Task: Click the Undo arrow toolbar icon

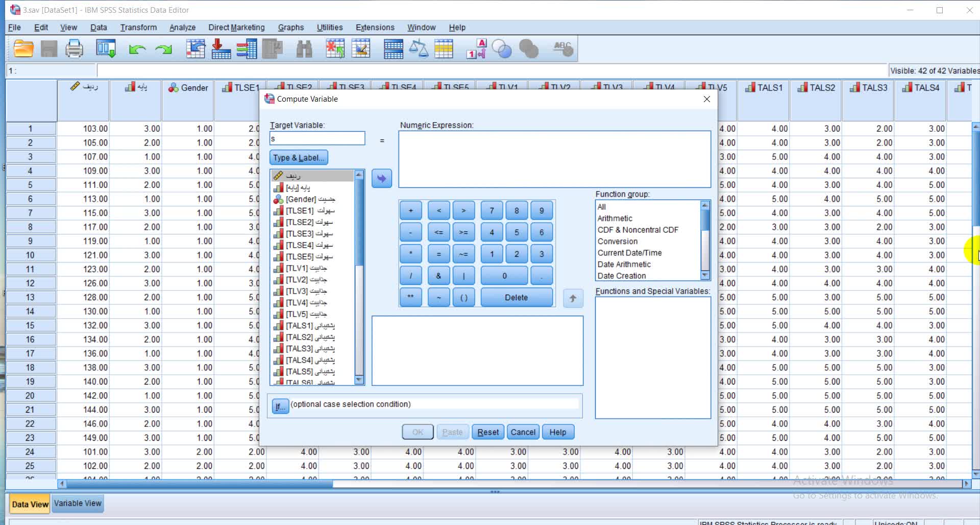Action: [137, 49]
